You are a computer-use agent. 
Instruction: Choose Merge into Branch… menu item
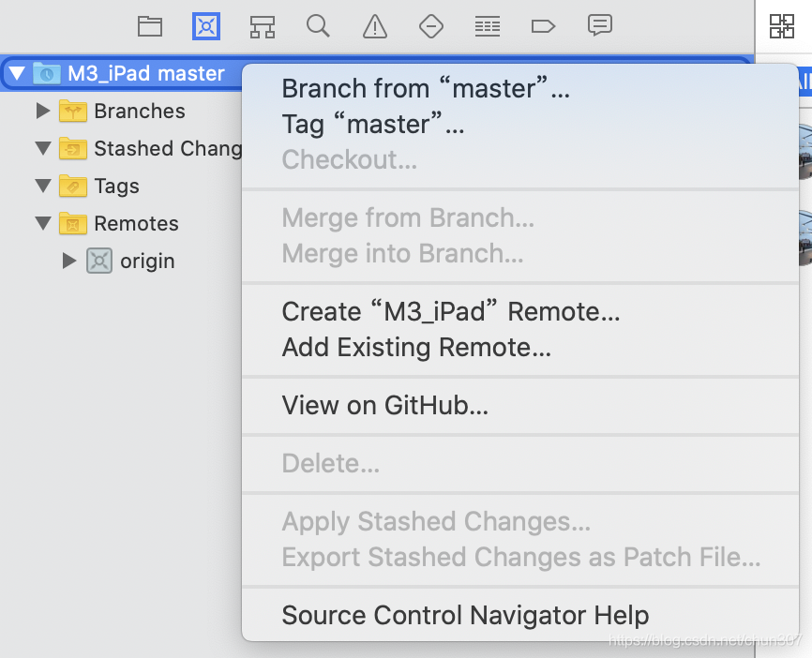520,254
